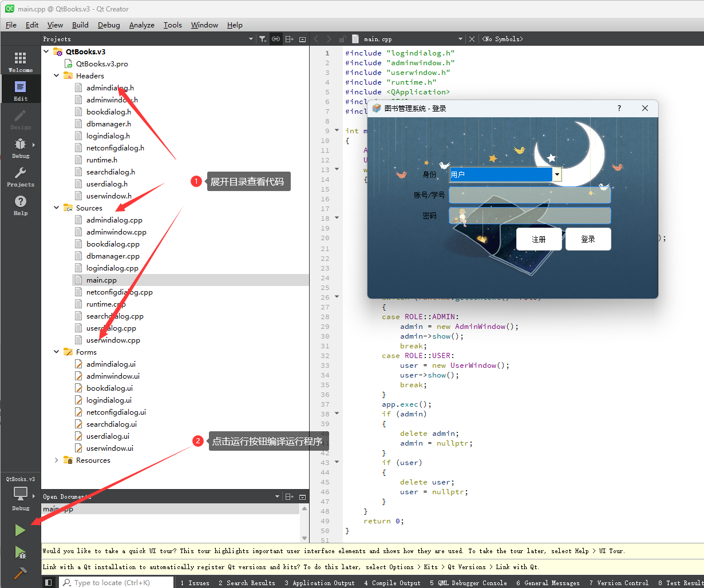Open Projects mode with the wrench icon
The width and height of the screenshot is (704, 588).
click(20, 176)
